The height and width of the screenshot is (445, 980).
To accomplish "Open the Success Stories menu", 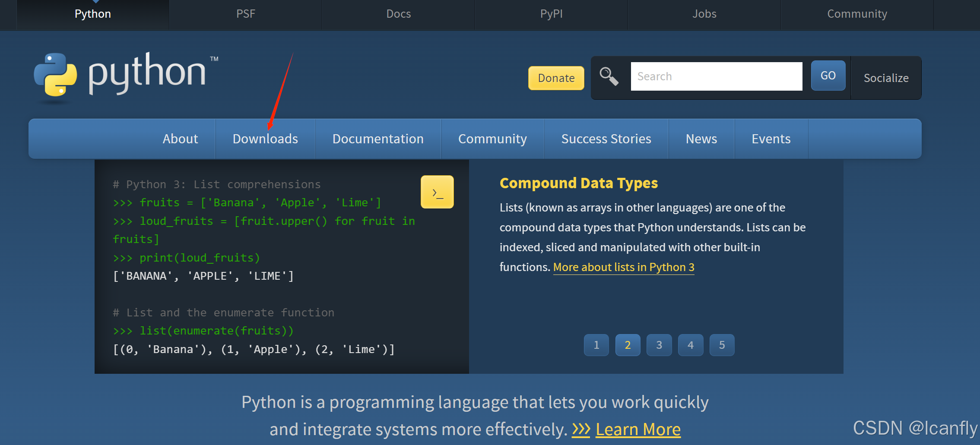I will 606,139.
